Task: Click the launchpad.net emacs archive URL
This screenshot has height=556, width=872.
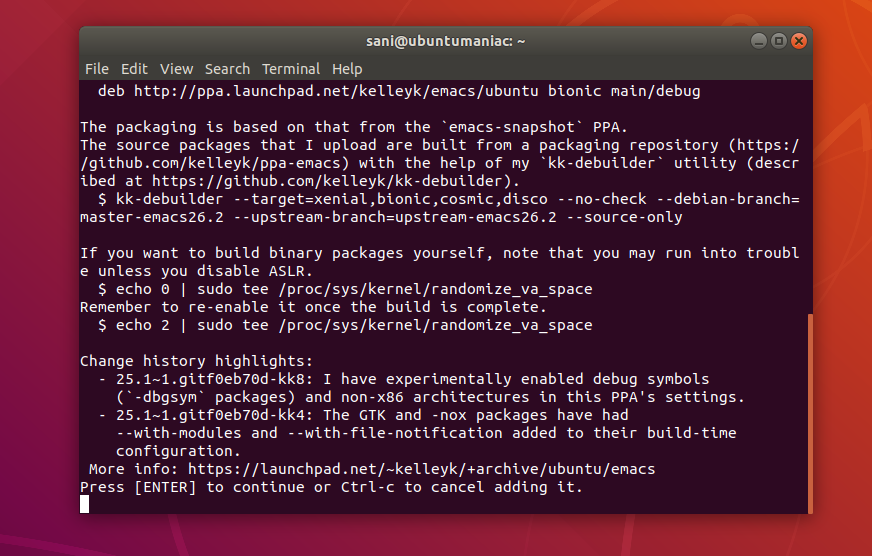Action: click(x=422, y=469)
